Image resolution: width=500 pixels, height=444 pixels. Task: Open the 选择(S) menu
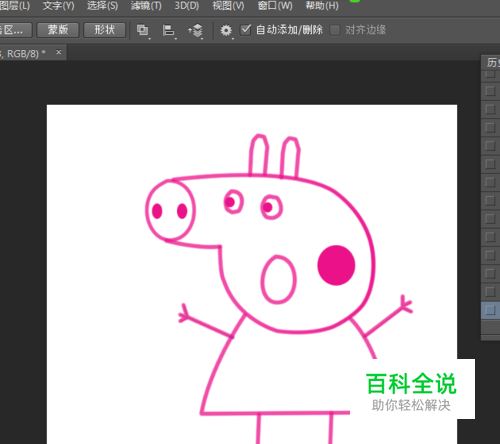pos(102,6)
